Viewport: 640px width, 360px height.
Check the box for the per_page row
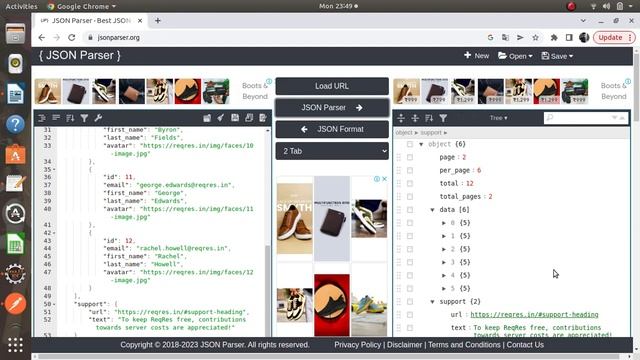410,170
